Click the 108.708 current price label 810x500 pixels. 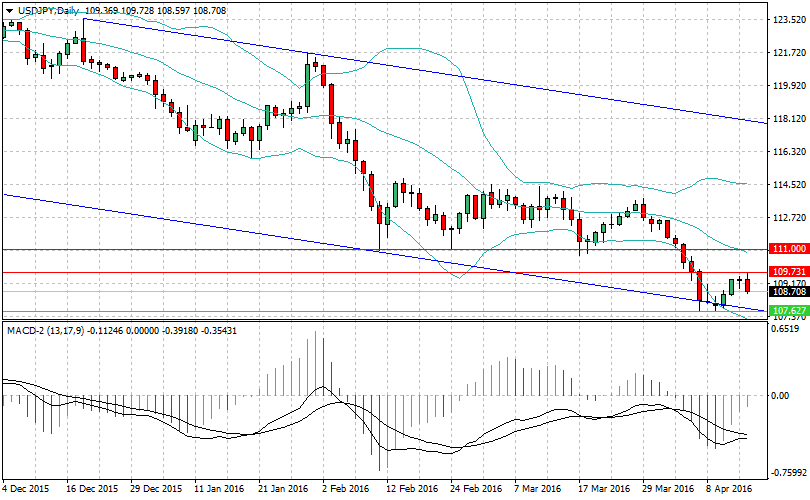pyautogui.click(x=789, y=292)
